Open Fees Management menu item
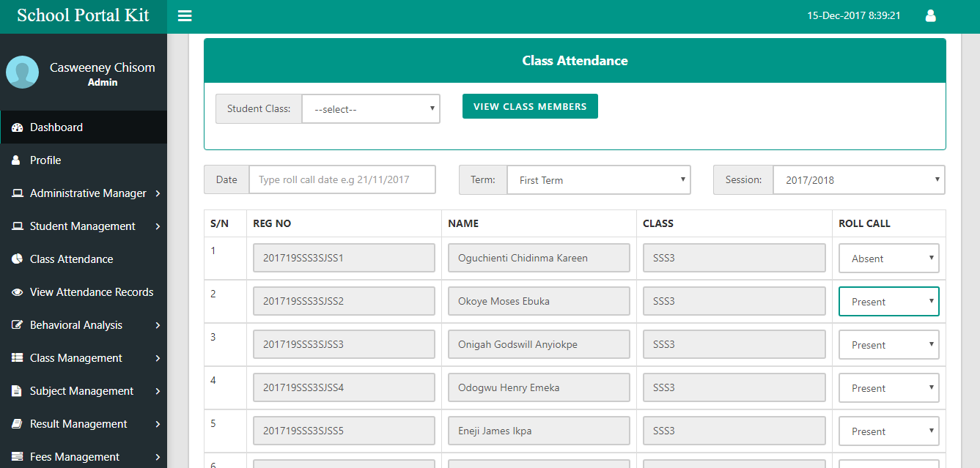Viewport: 980px width, 468px height. [75, 457]
